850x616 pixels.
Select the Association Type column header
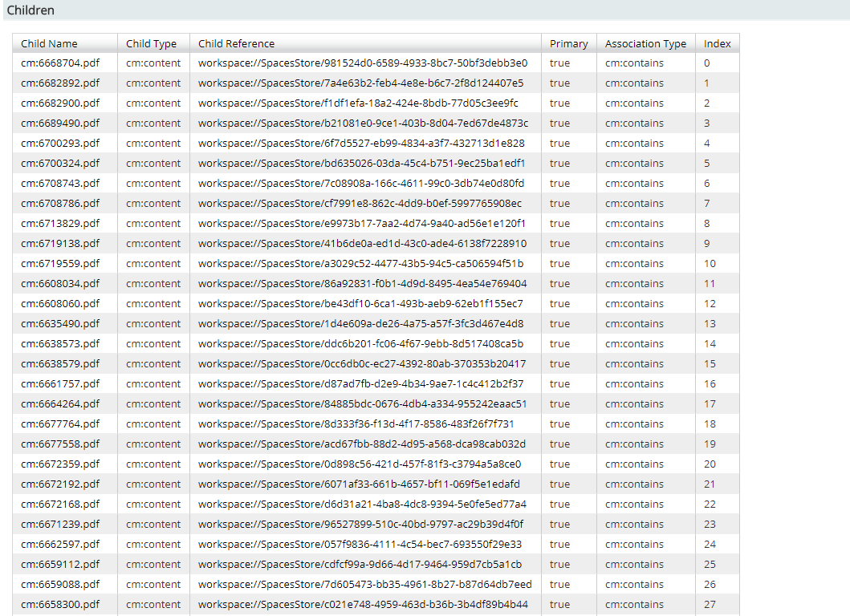(645, 44)
